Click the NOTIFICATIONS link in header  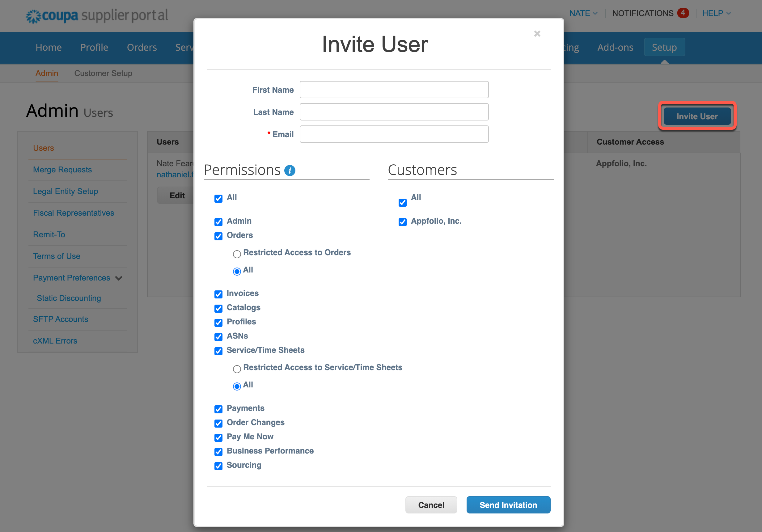point(642,13)
